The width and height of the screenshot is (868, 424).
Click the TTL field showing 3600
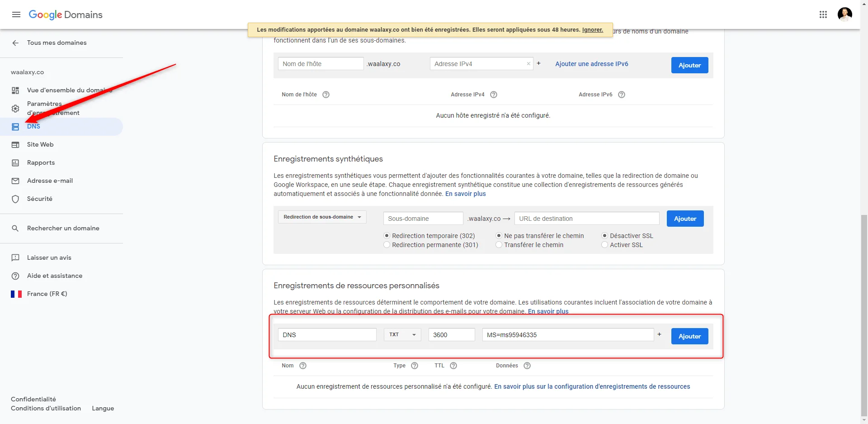point(452,335)
